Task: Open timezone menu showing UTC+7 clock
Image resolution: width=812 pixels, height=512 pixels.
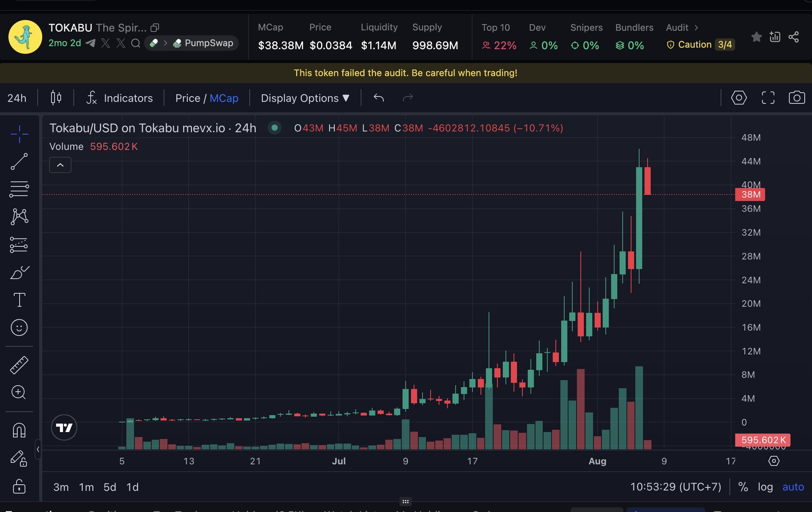Action: point(676,487)
